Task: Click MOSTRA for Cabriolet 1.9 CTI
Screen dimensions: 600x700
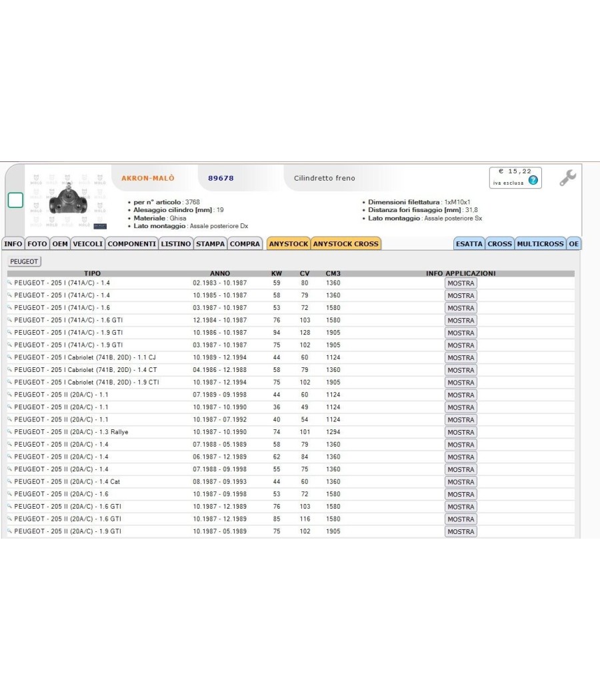Action: (461, 383)
